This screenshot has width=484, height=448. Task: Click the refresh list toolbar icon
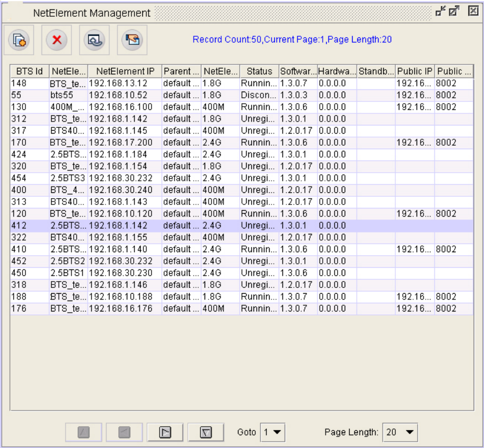(94, 40)
